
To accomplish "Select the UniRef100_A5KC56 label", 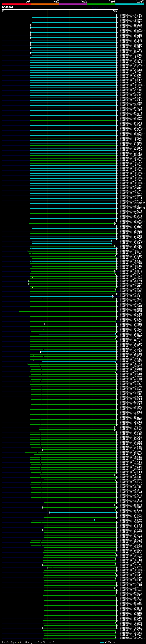I will coord(131,261).
